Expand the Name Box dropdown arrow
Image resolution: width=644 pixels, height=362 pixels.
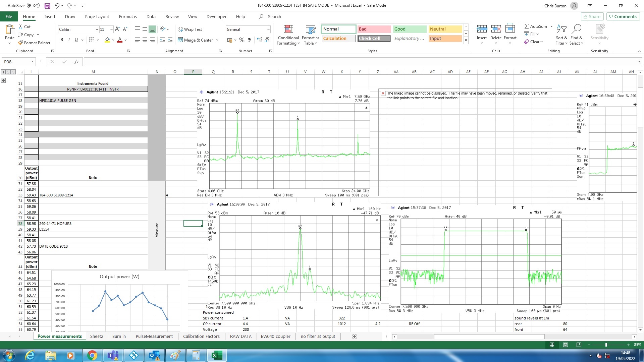click(x=32, y=62)
